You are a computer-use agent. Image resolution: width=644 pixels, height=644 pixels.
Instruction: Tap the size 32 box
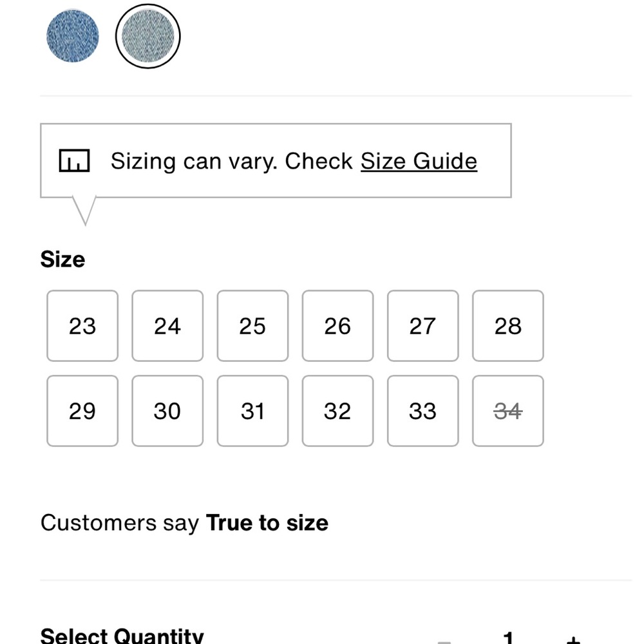[x=337, y=411]
